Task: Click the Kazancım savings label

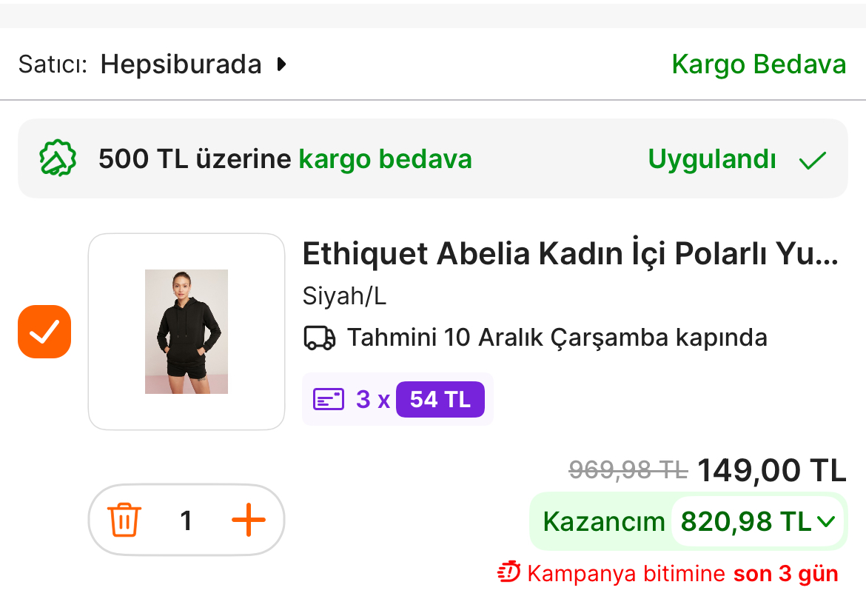Action: pos(603,522)
